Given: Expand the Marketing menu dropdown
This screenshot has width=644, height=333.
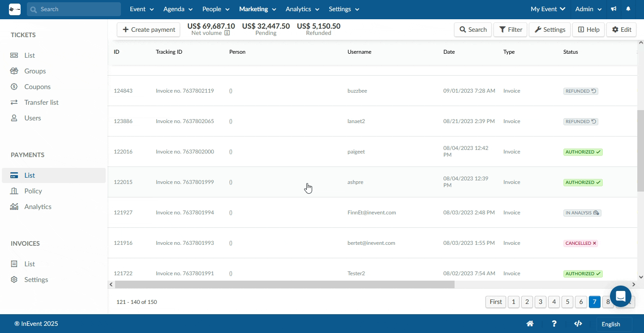Looking at the screenshot, I should click(258, 9).
